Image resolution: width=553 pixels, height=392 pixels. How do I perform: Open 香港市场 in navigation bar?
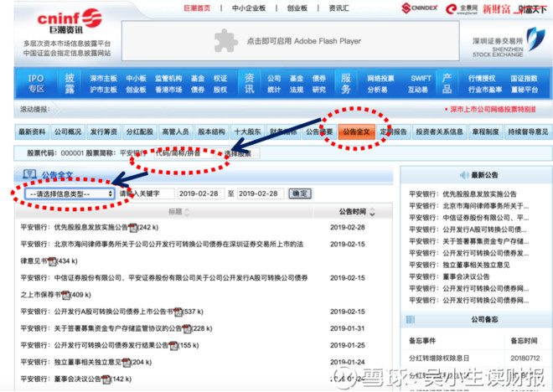click(168, 90)
